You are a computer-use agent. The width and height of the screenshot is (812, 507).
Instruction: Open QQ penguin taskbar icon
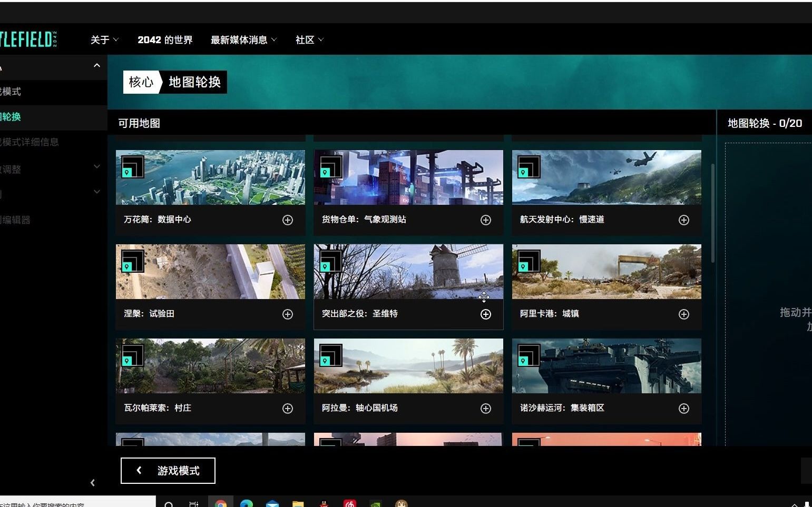click(x=324, y=504)
